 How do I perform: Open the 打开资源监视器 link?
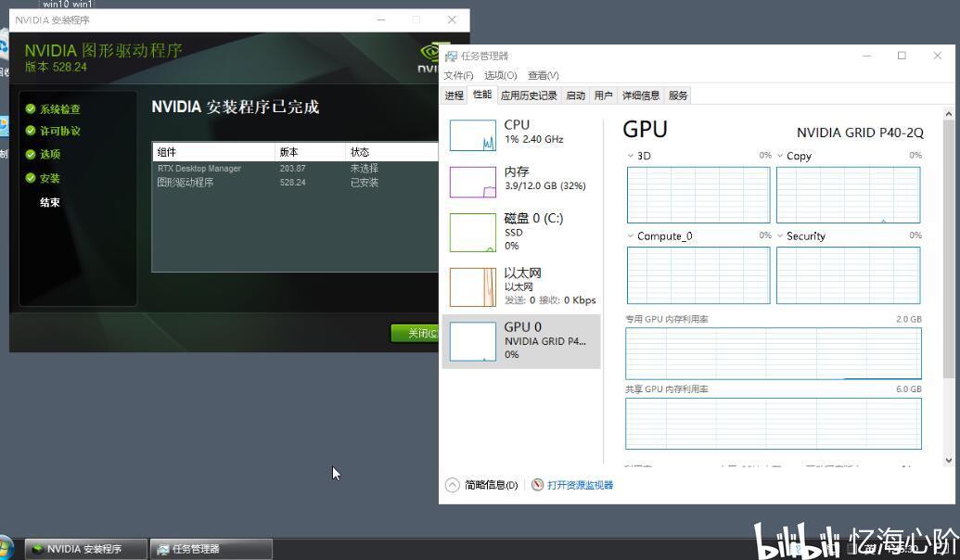click(580, 485)
